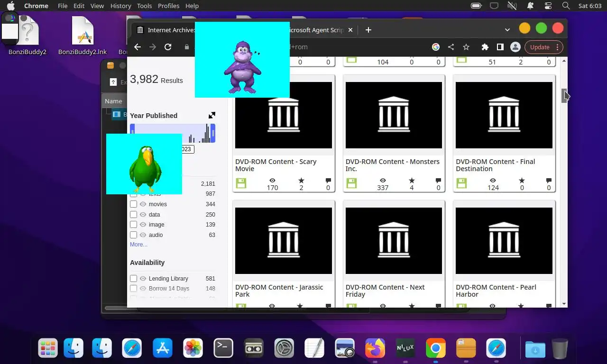Click the Pearl Harbor item thumbnail
The image size is (607, 364).
pyautogui.click(x=504, y=241)
